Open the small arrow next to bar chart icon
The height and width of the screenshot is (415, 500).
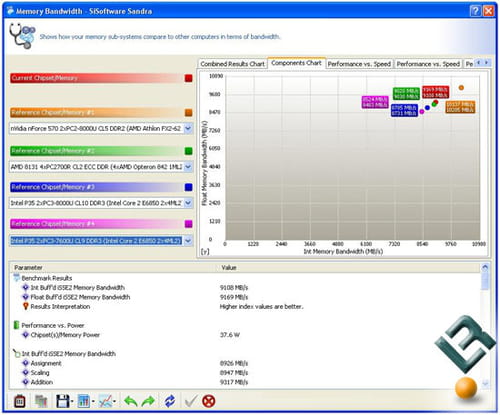93,401
